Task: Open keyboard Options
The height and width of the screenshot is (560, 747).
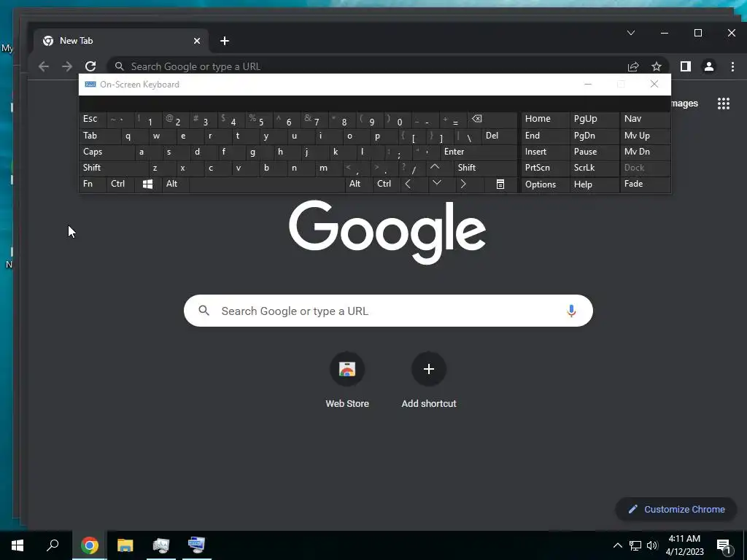Action: 545,184
